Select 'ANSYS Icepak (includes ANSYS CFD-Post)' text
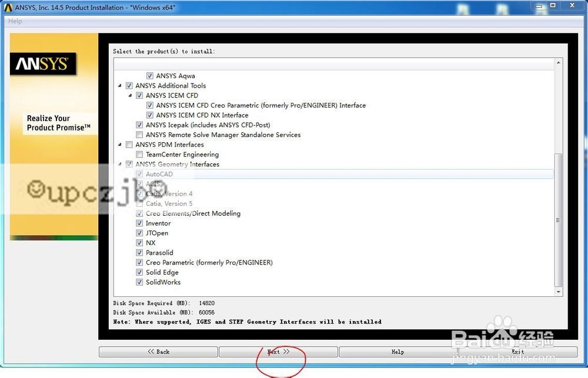The image size is (588, 378). coord(208,125)
